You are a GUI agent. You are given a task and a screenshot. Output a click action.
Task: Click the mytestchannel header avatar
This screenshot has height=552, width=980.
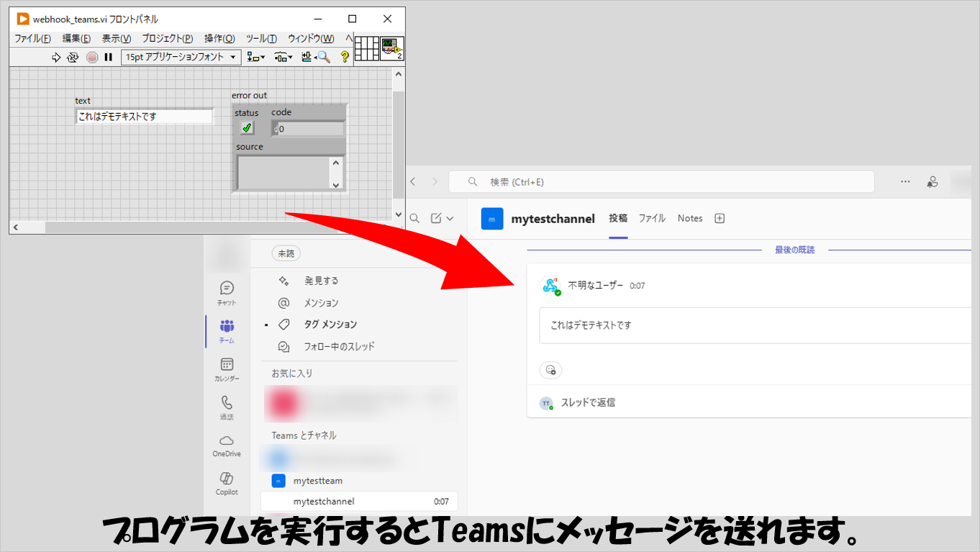click(492, 219)
